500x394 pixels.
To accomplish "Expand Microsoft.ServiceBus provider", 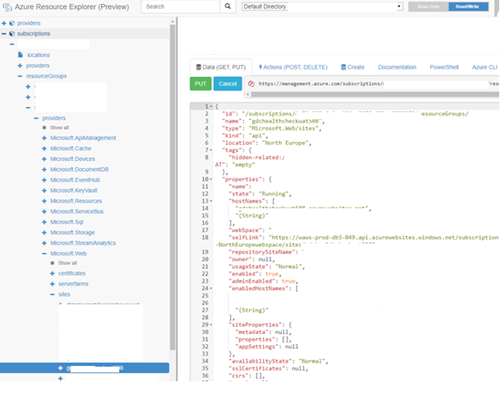I will tap(44, 211).
